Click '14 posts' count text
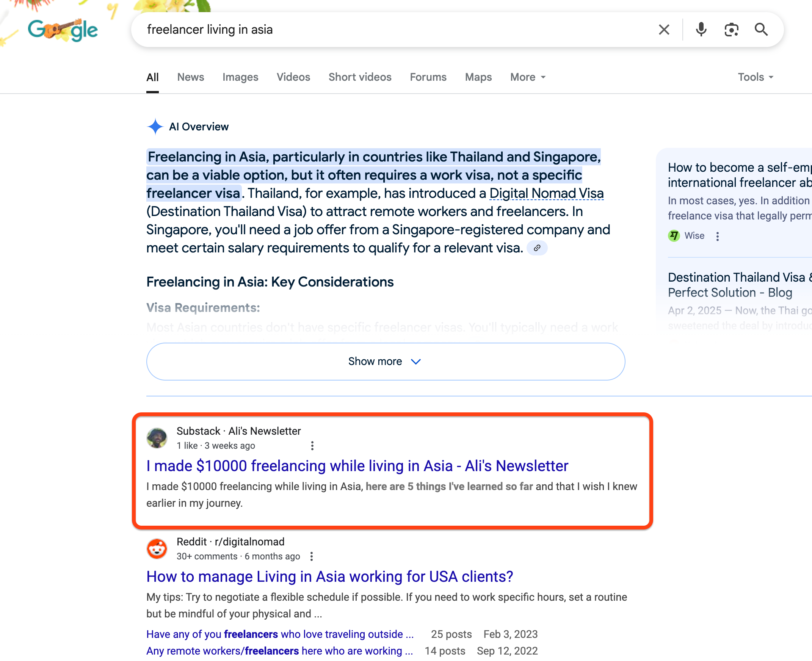812x661 pixels. 445,651
